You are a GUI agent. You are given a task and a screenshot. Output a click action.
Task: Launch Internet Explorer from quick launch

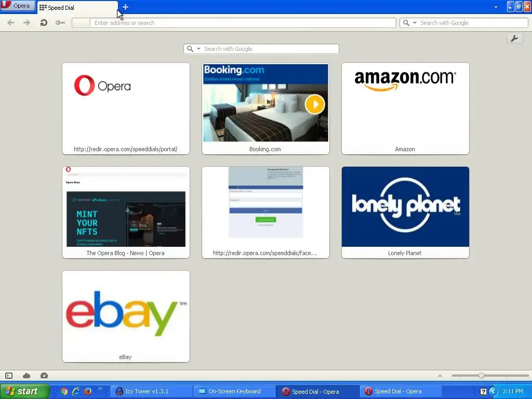click(x=76, y=391)
